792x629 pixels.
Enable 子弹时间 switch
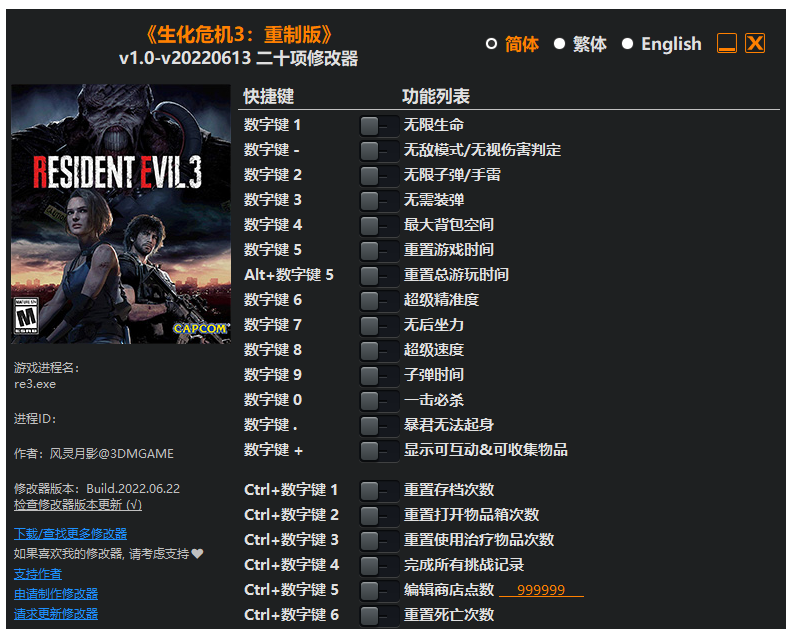[x=379, y=375]
